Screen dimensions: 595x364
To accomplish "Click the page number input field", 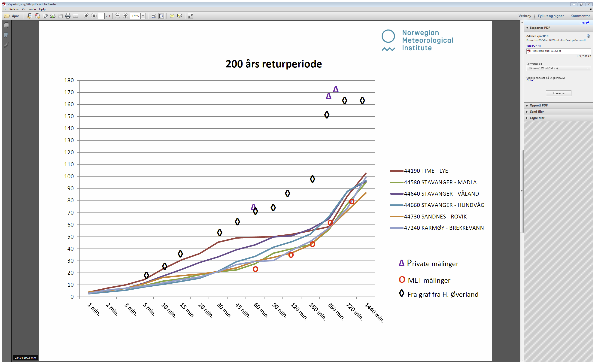I will point(102,16).
